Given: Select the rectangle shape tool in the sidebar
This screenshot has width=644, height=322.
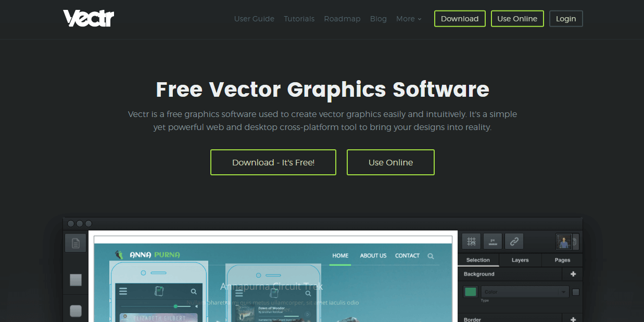Looking at the screenshot, I should point(75,280).
